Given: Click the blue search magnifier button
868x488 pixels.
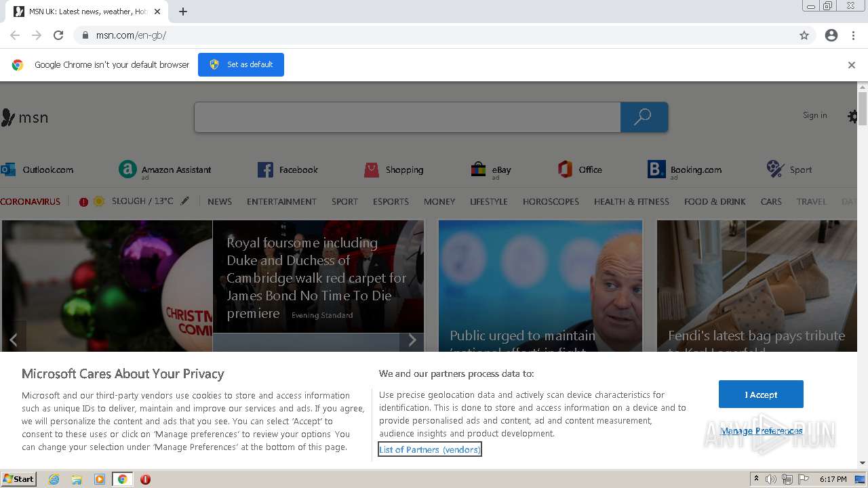Looking at the screenshot, I should 644,117.
